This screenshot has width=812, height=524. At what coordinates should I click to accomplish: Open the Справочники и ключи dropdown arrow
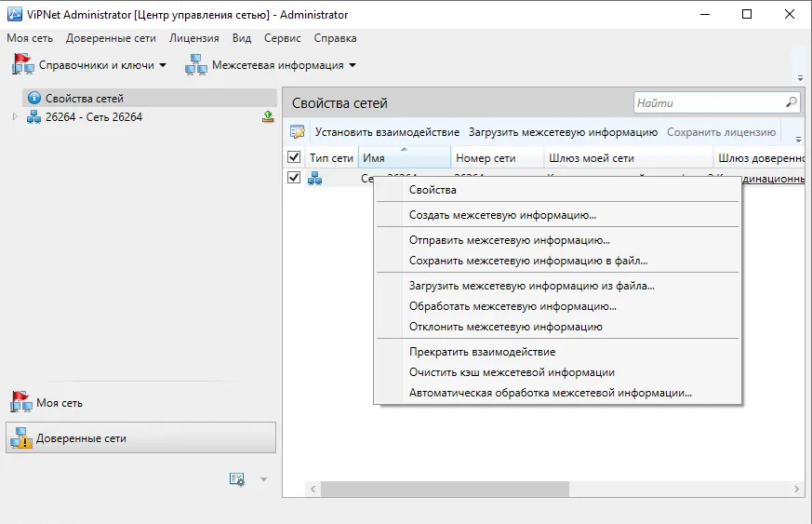click(163, 65)
